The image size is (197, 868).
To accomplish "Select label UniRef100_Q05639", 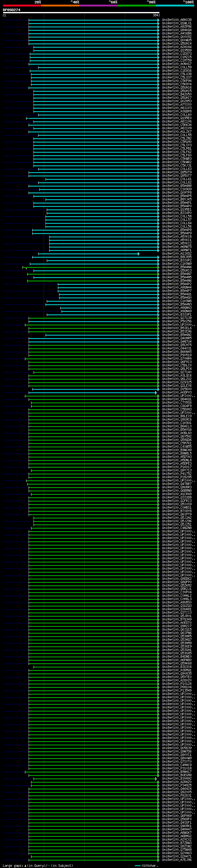I will pyautogui.click(x=176, y=748).
